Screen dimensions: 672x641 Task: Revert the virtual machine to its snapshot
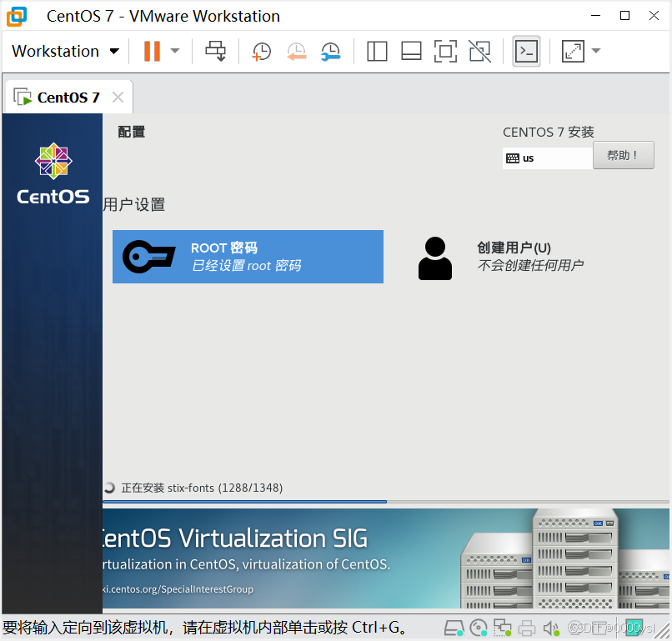coord(297,52)
